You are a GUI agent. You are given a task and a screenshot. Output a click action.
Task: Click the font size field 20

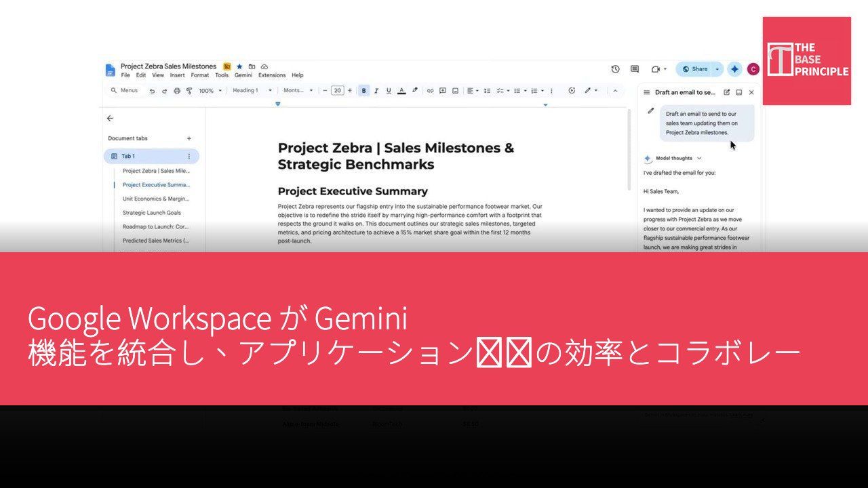(337, 91)
